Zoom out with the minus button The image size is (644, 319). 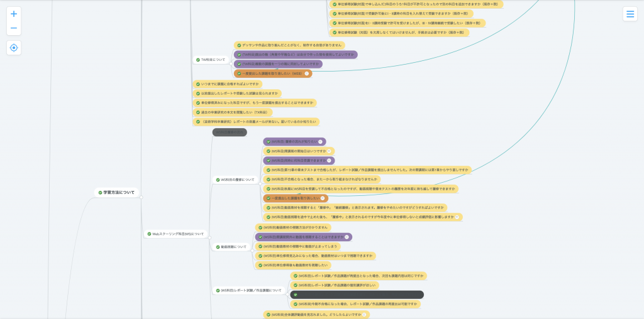pyautogui.click(x=14, y=28)
